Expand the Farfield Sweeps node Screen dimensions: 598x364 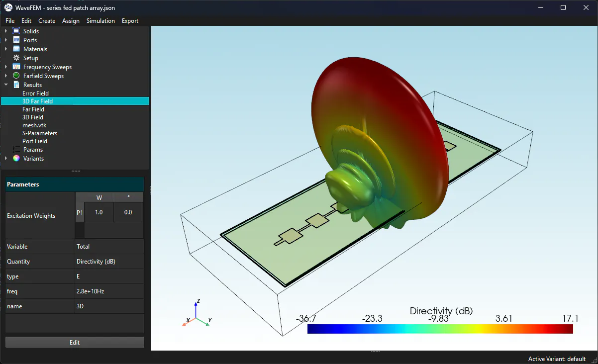6,76
